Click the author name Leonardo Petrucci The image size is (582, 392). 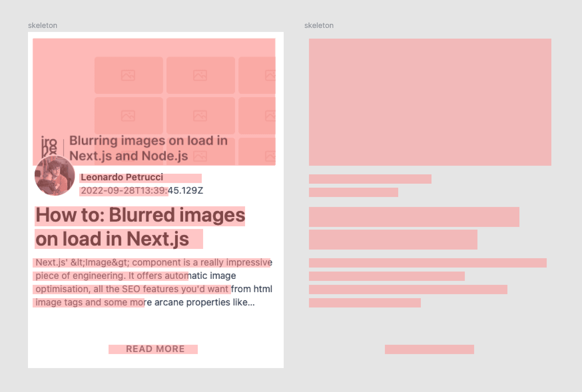122,177
